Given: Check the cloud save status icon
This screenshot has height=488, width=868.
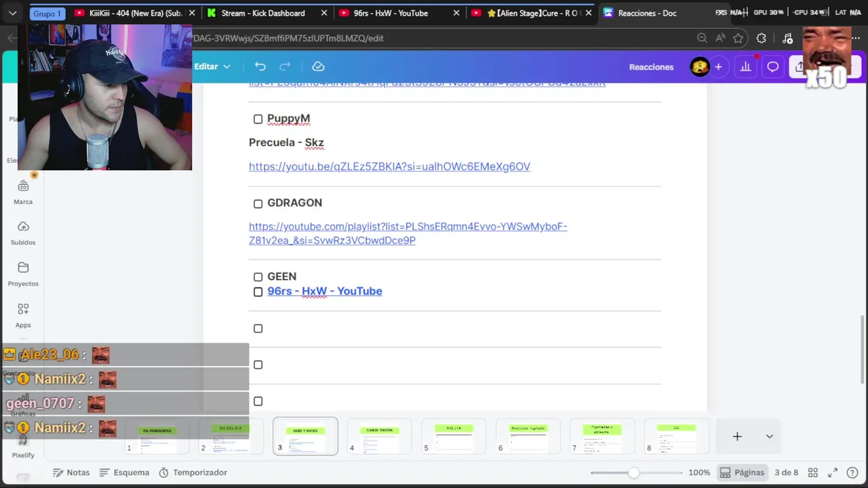Looking at the screenshot, I should pyautogui.click(x=318, y=66).
